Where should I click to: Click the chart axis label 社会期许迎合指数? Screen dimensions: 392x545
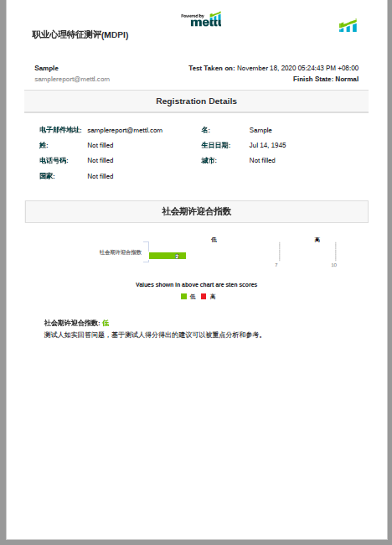coord(121,252)
